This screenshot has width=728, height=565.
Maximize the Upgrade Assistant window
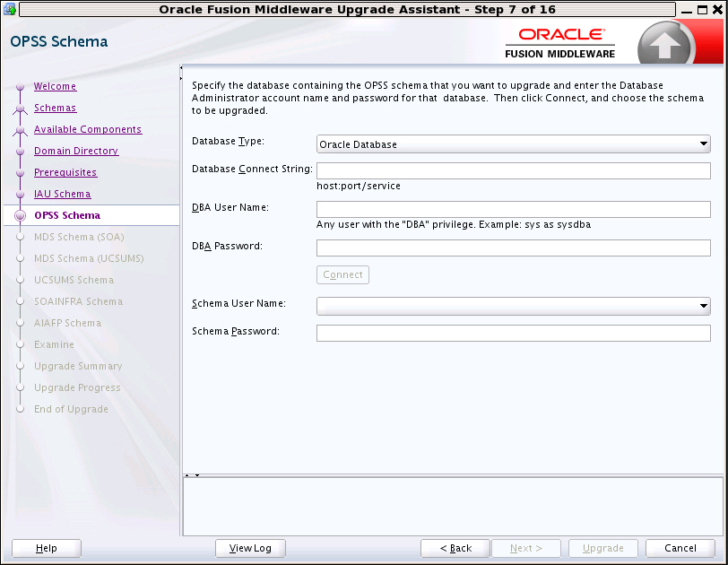click(x=703, y=10)
